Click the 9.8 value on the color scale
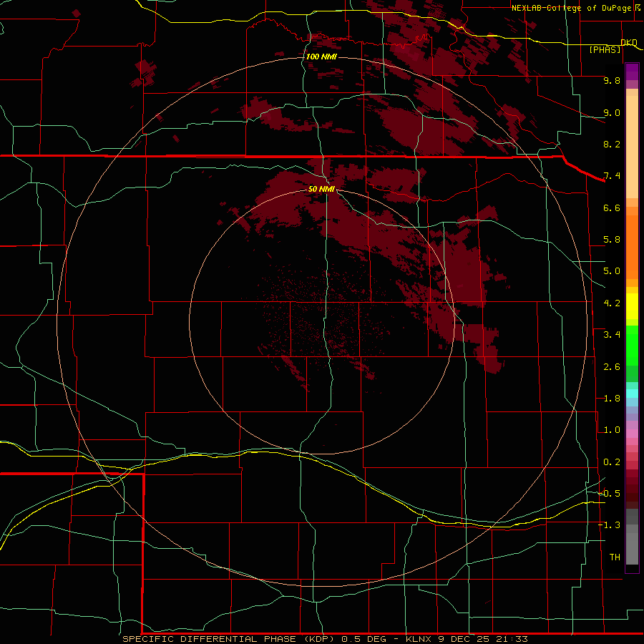Screen dimensions: 644x644 pyautogui.click(x=612, y=80)
